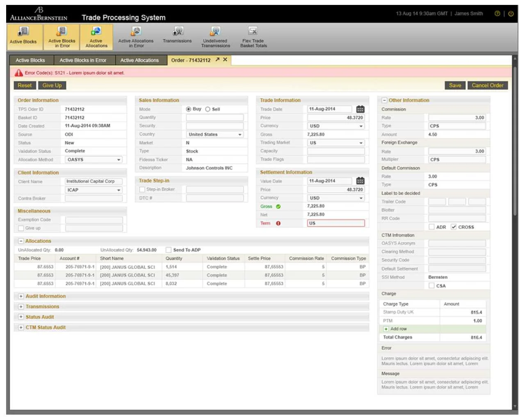Open Trade Information Currency dropdown
Viewport: 525px width, 420px height.
tap(336, 126)
